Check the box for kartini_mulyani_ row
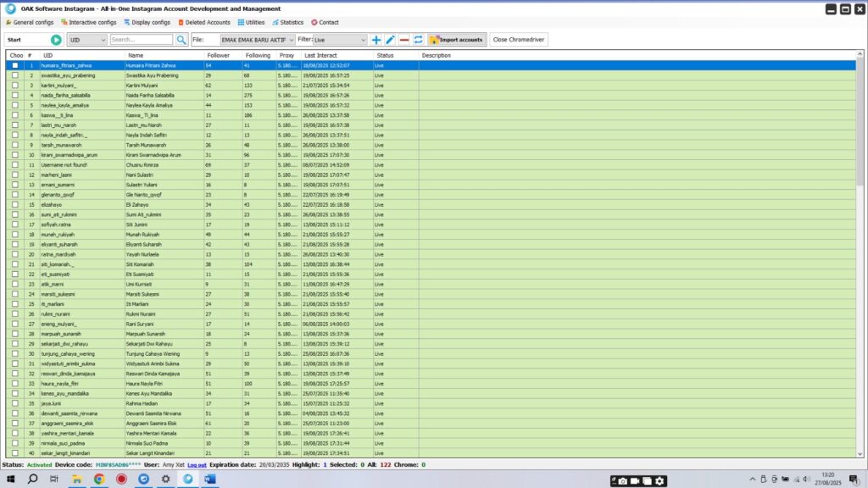868x488 pixels. pyautogui.click(x=15, y=86)
